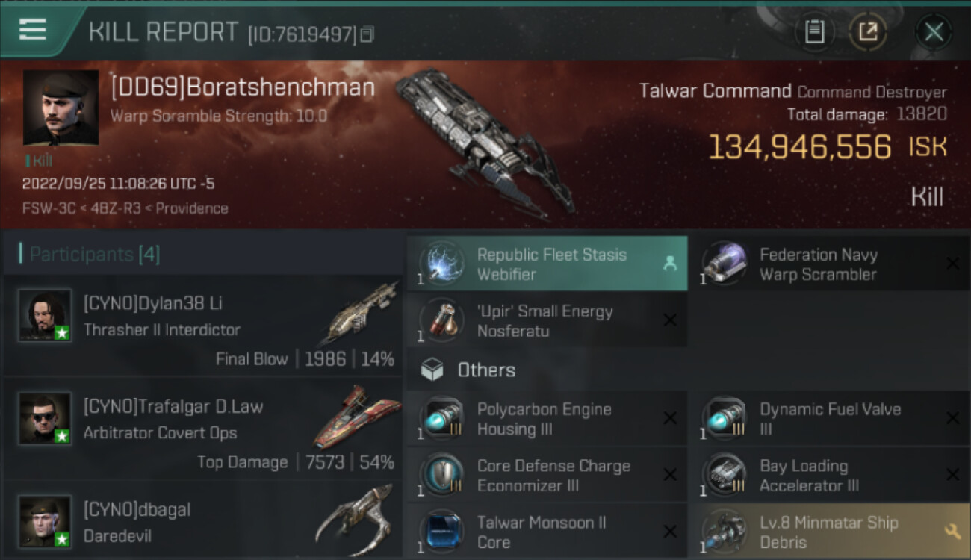View Boratshenchman's pilot portrait

pyautogui.click(x=61, y=108)
